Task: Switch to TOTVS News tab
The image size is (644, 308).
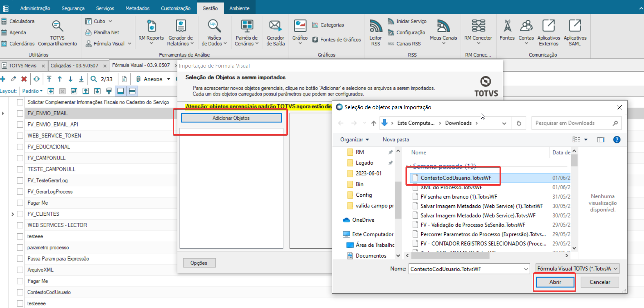Action: point(23,65)
